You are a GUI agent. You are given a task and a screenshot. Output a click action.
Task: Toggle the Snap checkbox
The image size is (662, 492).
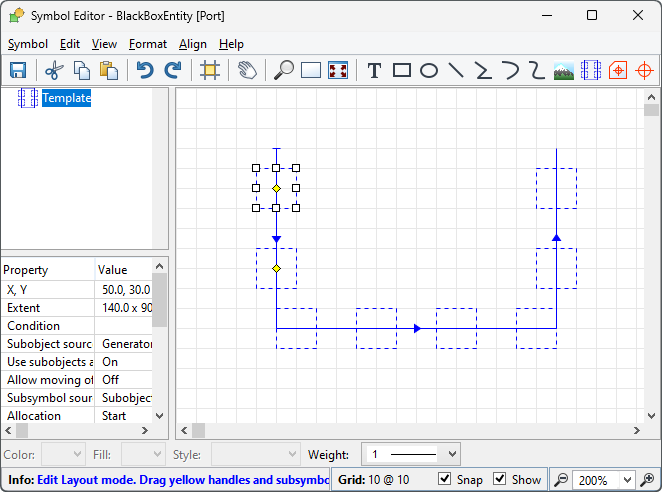[445, 480]
